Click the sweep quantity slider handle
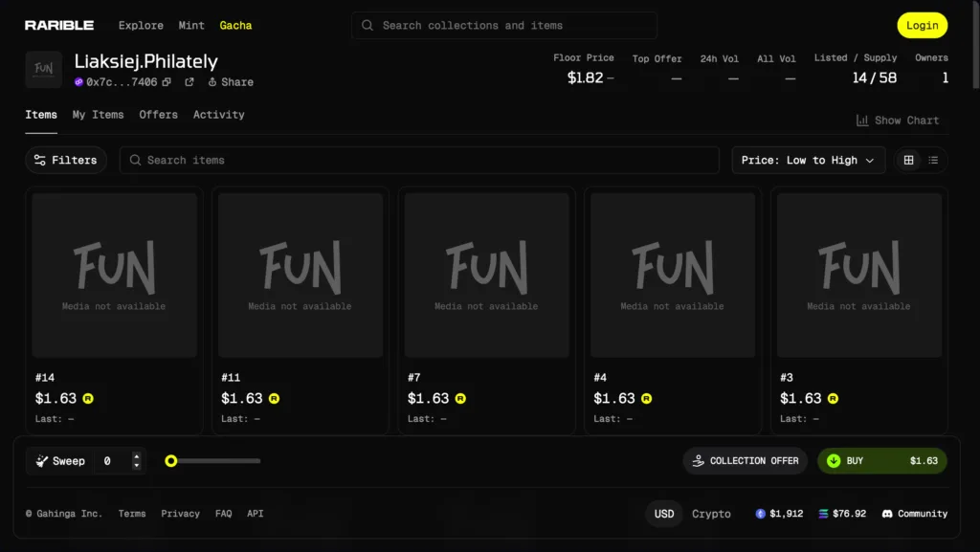Viewport: 980px width, 552px height. pyautogui.click(x=170, y=461)
